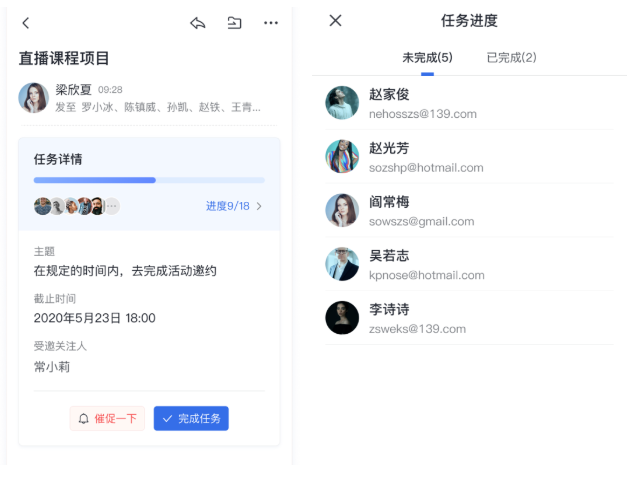Screen dimensions: 630x482
Task: Close the 任务进度 panel with X
Action: point(335,20)
